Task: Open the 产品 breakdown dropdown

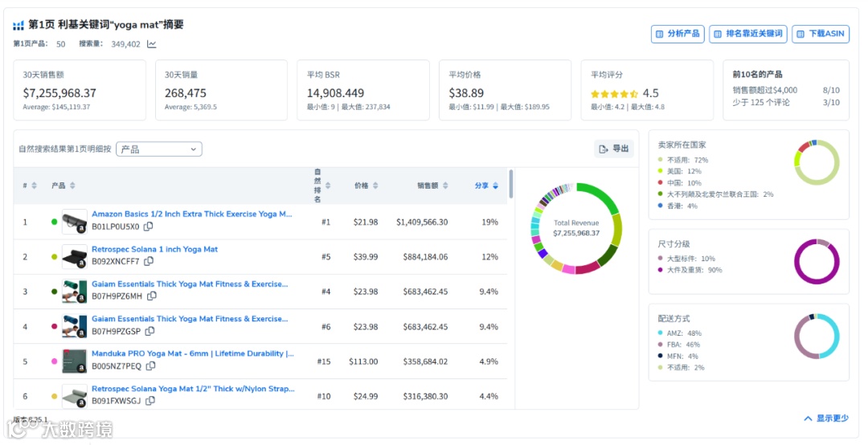Action: tap(159, 149)
